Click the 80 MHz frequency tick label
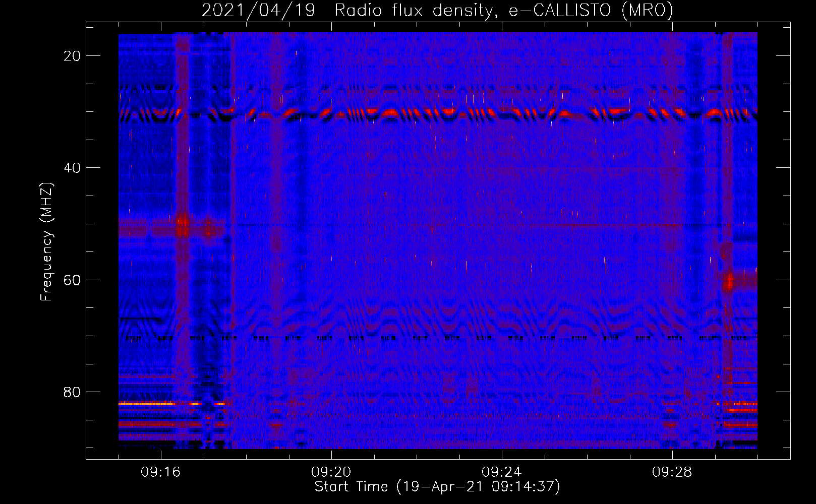The width and height of the screenshot is (816, 504). pos(72,392)
